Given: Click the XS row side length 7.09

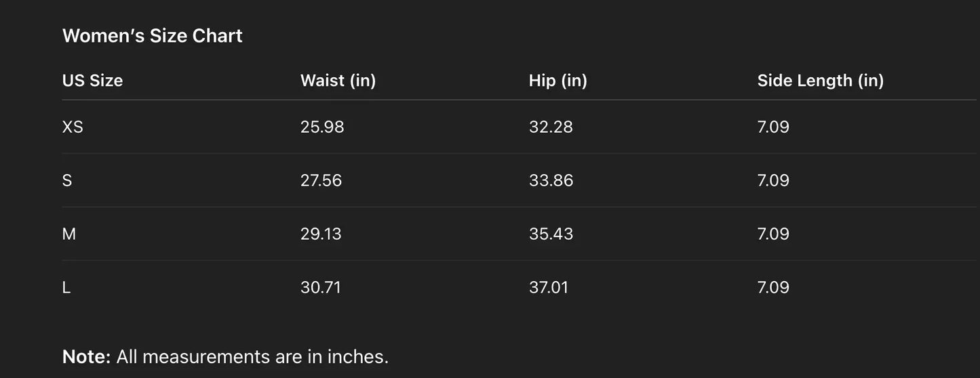Looking at the screenshot, I should click(773, 127).
